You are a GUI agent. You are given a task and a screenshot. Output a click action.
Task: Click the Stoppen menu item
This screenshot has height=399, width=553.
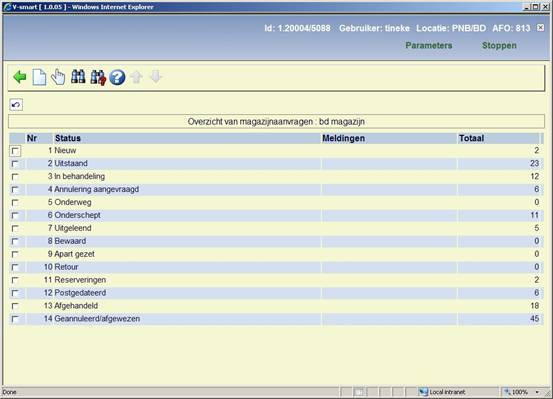click(x=499, y=46)
